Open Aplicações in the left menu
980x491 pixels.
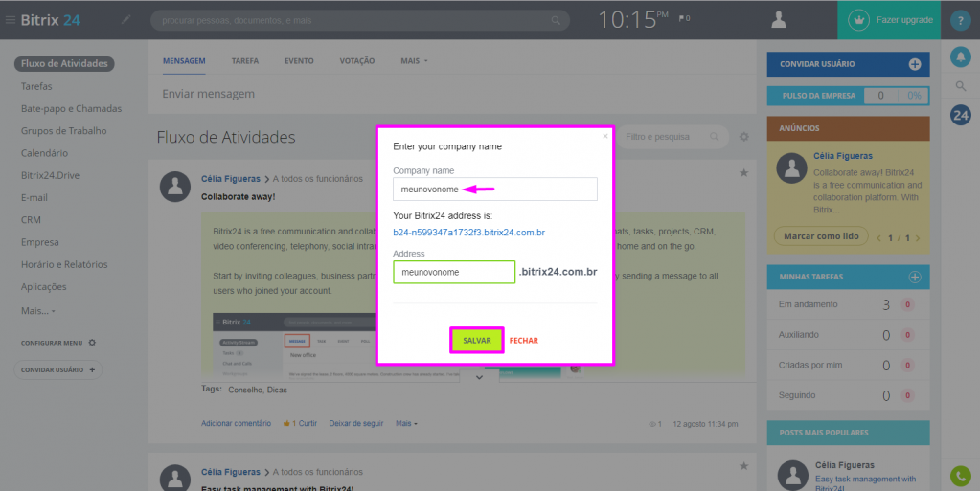point(44,287)
